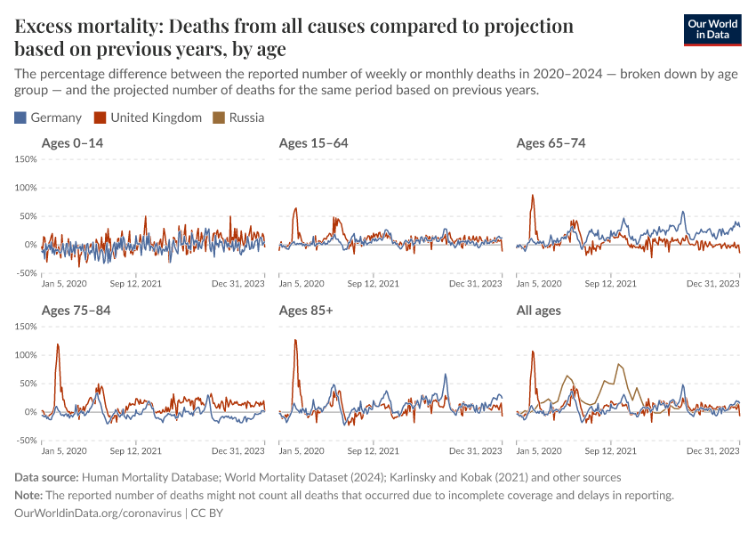Select the Russia legend label
Image resolution: width=756 pixels, height=534 pixels.
[246, 117]
